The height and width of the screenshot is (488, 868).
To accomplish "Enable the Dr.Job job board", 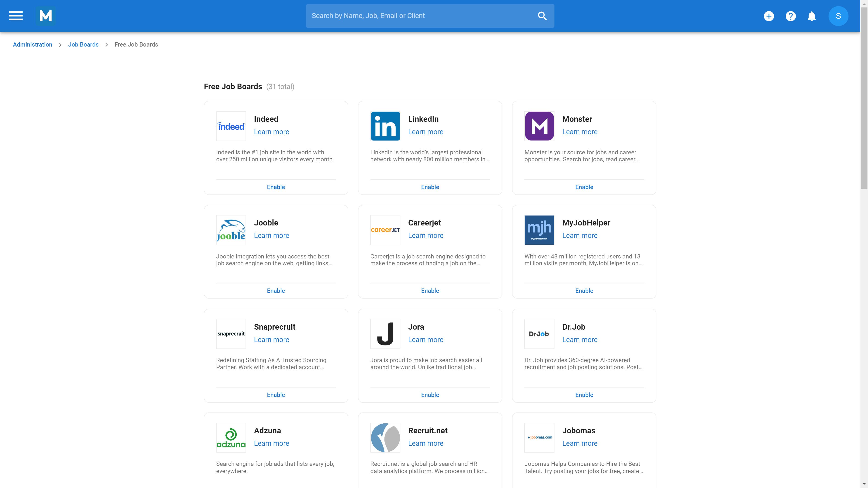I will coord(584,395).
